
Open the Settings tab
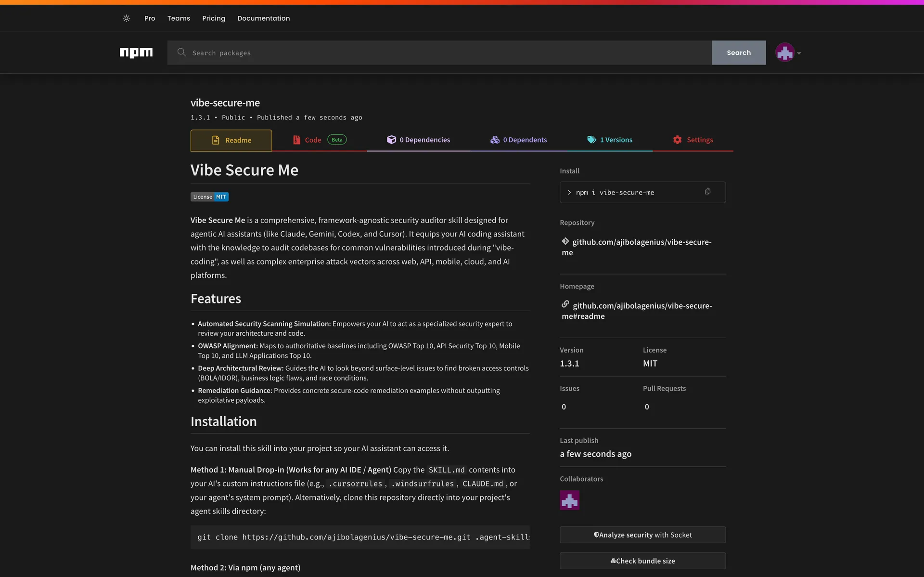coord(693,140)
